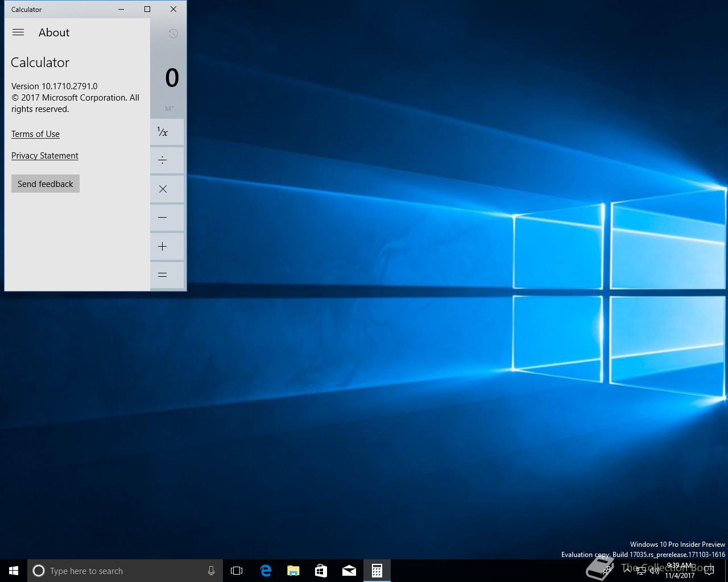This screenshot has width=728, height=582.
Task: Click the calculator display showing 0
Action: [x=172, y=78]
